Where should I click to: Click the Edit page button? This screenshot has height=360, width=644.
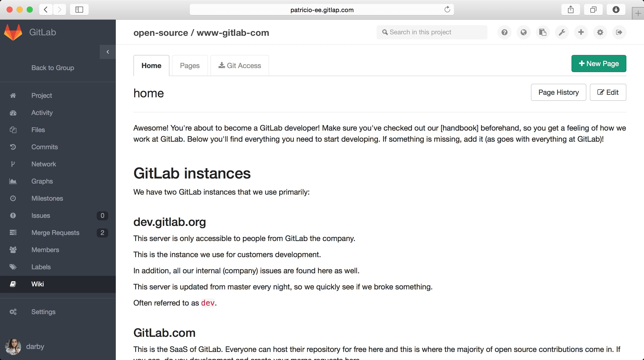608,92
